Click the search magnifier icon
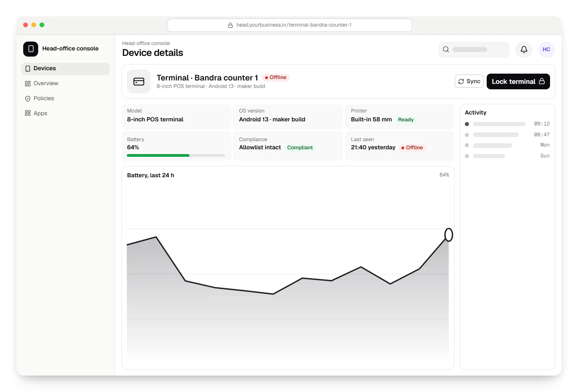This screenshot has width=578, height=392. (x=446, y=49)
